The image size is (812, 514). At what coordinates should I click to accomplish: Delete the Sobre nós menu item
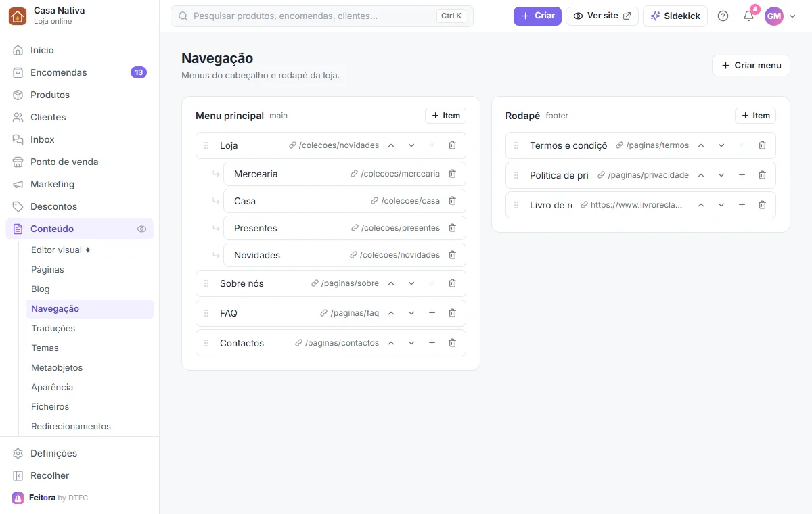452,283
